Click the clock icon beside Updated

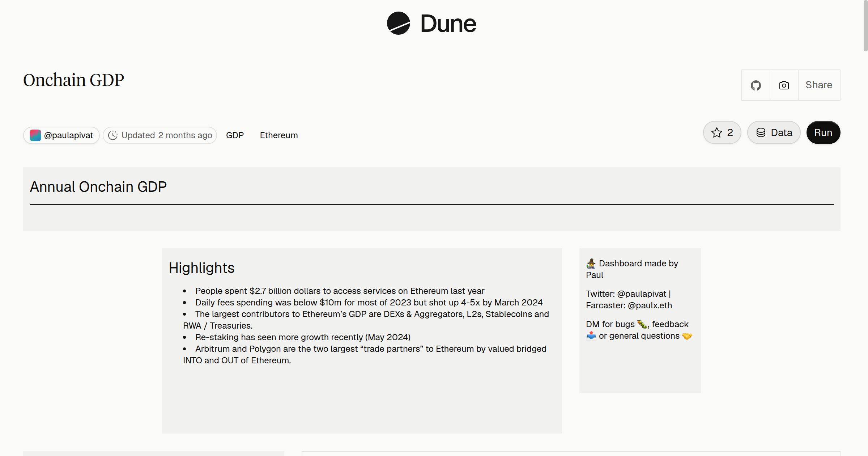point(113,135)
